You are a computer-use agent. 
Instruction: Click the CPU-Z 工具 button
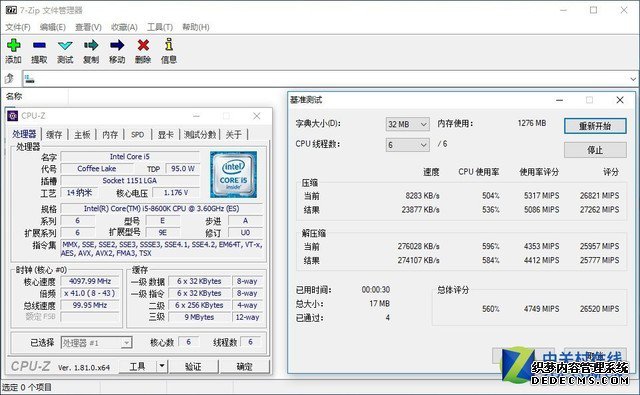(138, 366)
